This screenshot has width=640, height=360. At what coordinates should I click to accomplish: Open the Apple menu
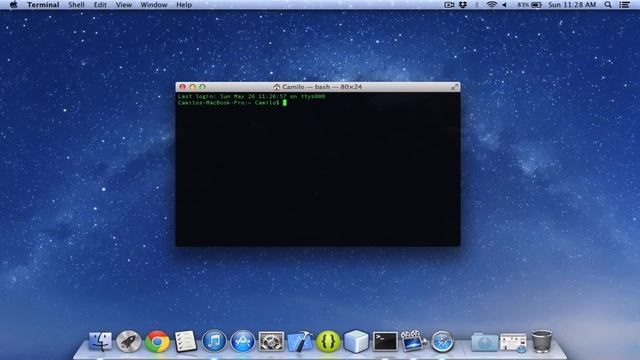click(x=13, y=5)
